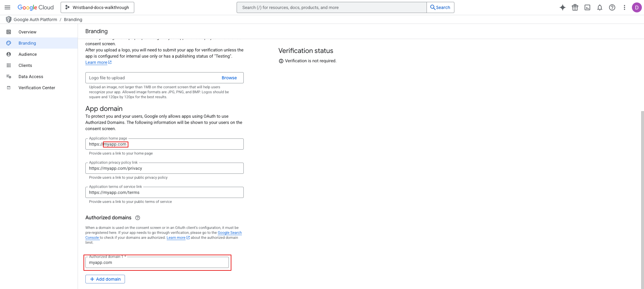Viewport: 644px width, 289px height.
Task: Select Branding in the sidebar
Action: 39,43
